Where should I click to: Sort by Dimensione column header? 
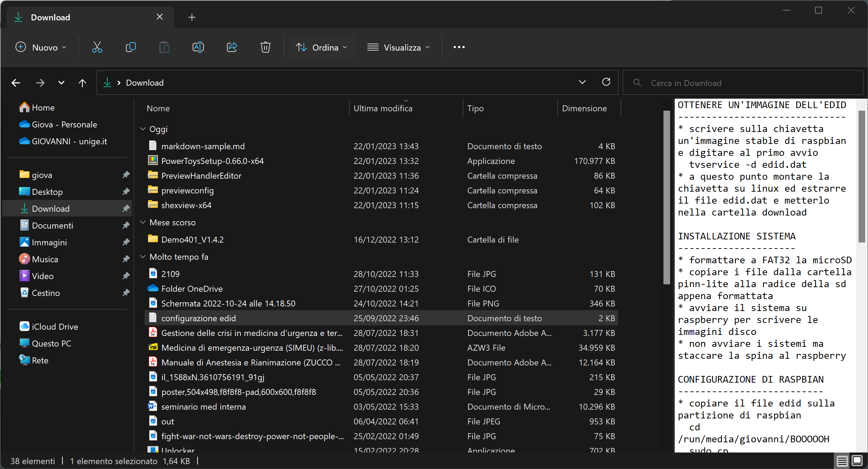584,108
